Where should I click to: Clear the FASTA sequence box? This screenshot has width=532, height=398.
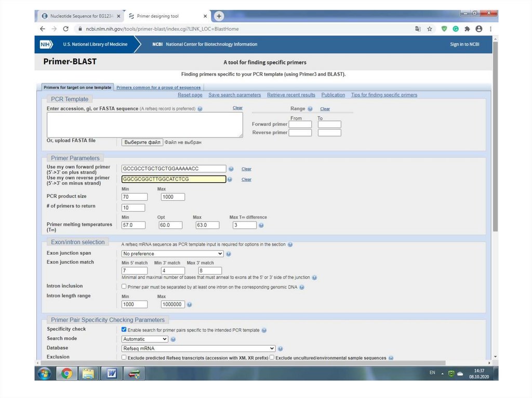coord(237,108)
